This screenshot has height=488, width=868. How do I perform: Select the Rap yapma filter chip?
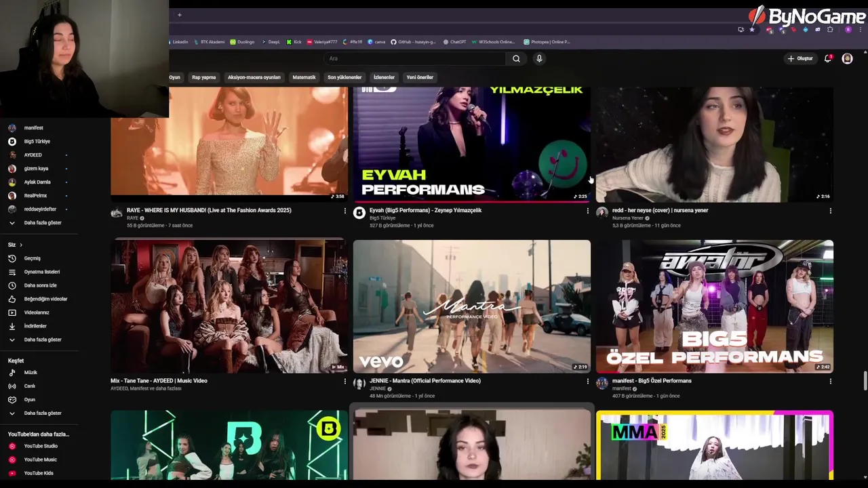[203, 77]
